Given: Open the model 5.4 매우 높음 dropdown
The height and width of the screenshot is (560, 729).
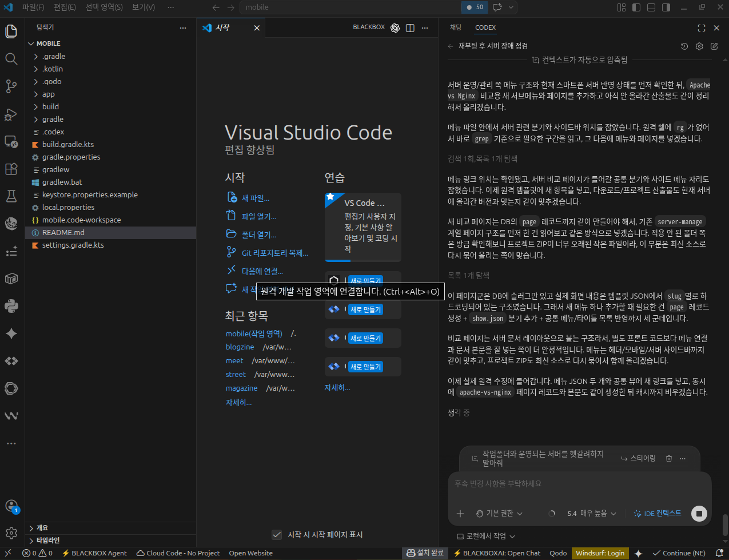Looking at the screenshot, I should [591, 514].
